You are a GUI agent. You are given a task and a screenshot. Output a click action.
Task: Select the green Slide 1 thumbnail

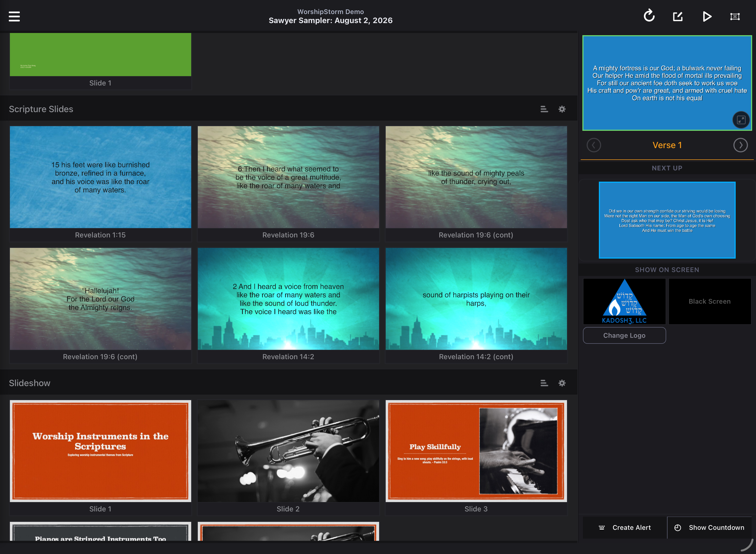100,54
